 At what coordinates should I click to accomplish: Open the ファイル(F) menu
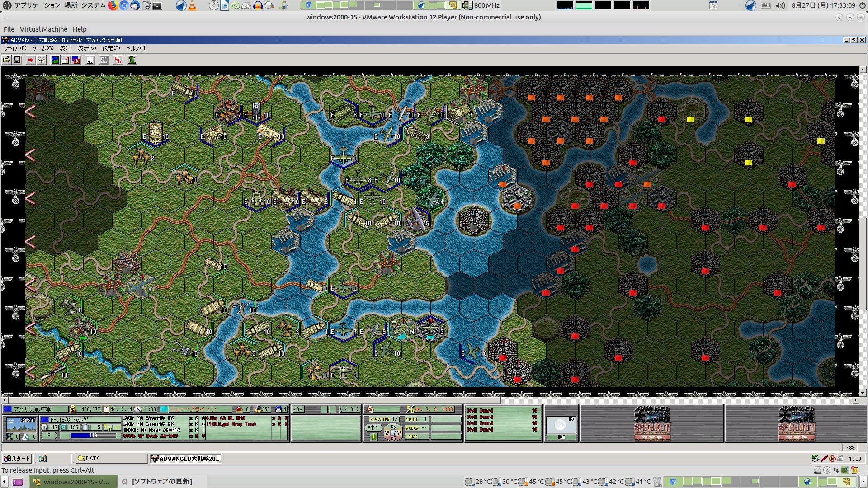[x=15, y=48]
